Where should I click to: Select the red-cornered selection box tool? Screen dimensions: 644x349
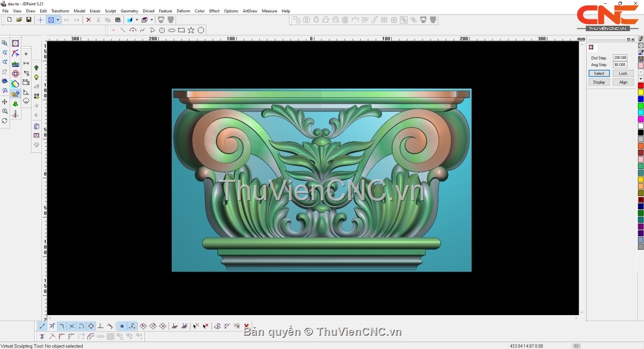[x=16, y=43]
